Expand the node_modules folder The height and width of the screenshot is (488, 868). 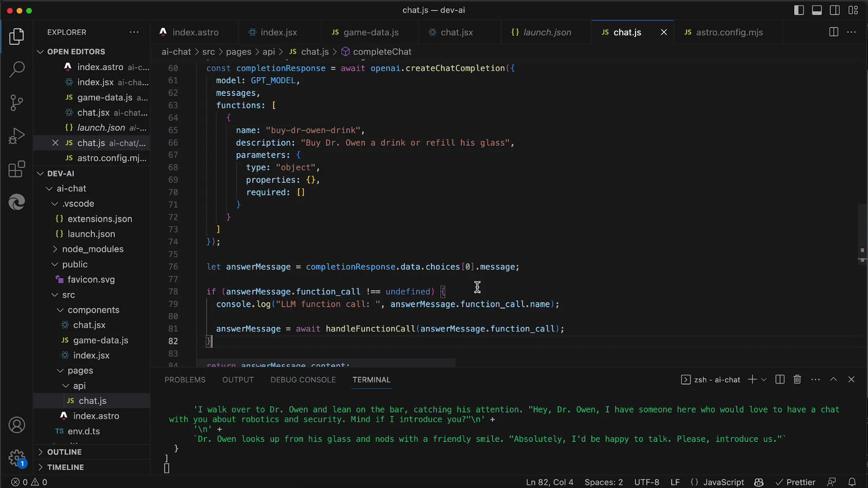pyautogui.click(x=92, y=249)
